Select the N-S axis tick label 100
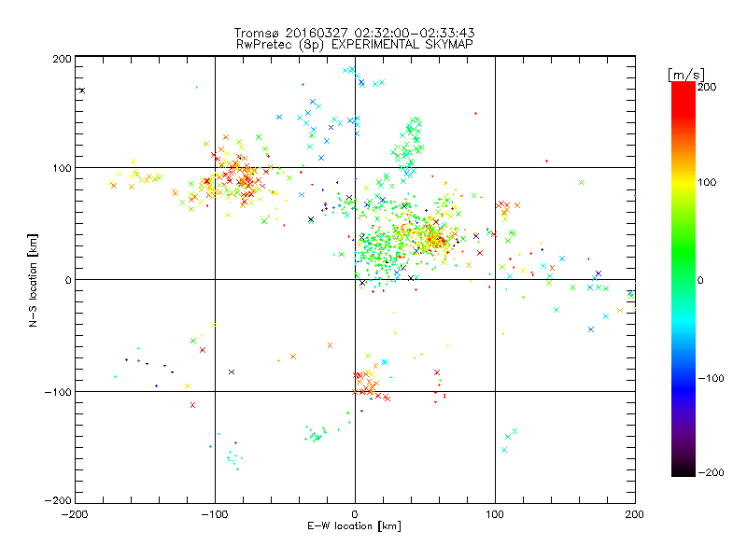The height and width of the screenshot is (560, 747). point(62,168)
